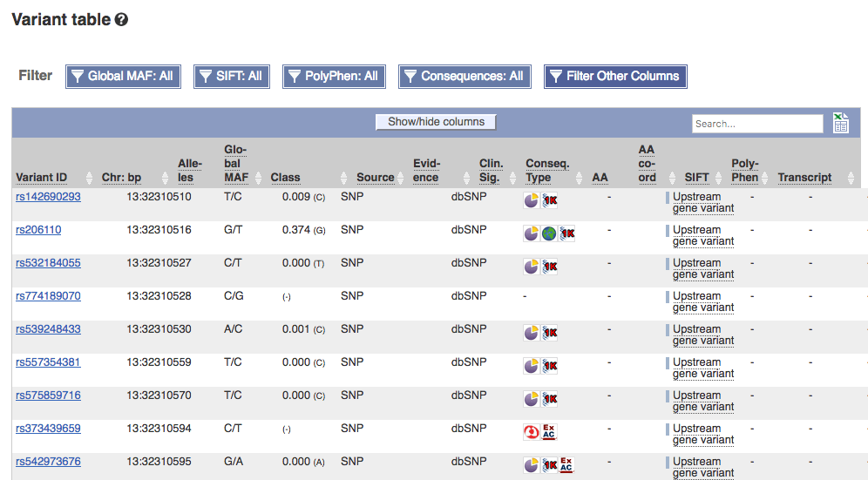868x480 pixels.
Task: Click the Variant table help question-mark icon
Action: [x=121, y=20]
